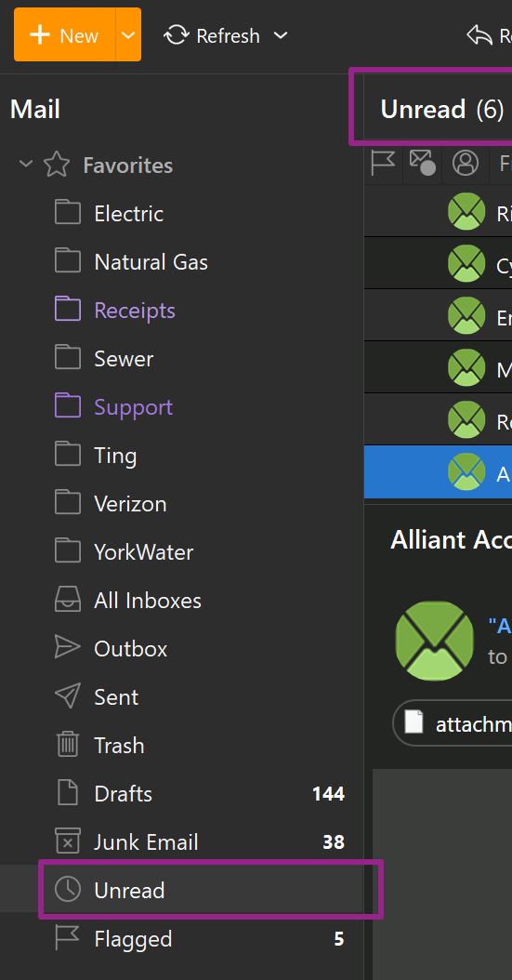Open the Sent folder paper-plane icon
Image resolution: width=512 pixels, height=980 pixels.
coord(68,696)
